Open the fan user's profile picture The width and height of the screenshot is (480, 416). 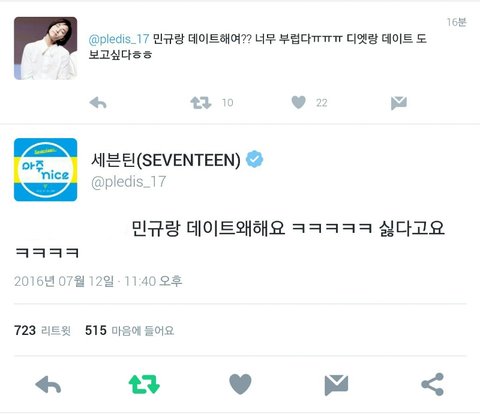(x=46, y=48)
